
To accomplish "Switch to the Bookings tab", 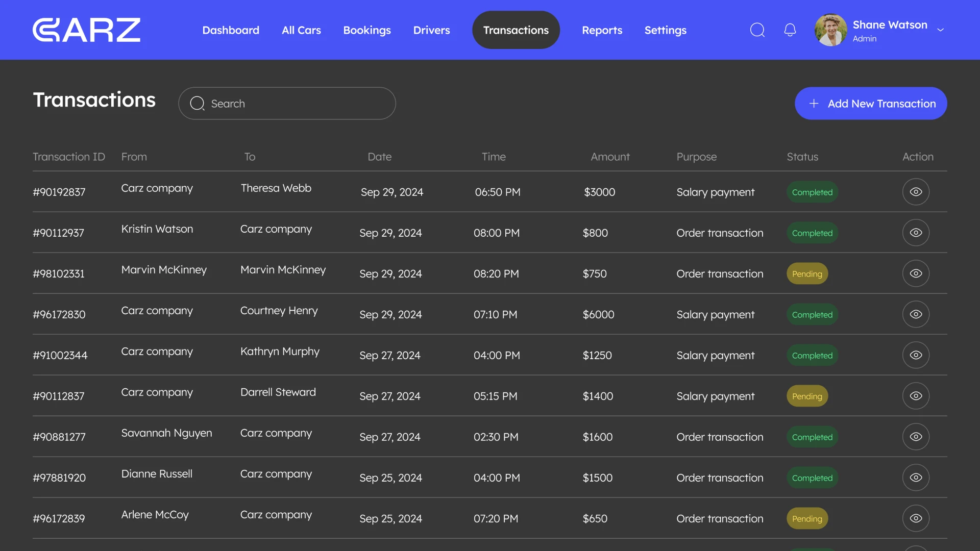I will coord(367,30).
